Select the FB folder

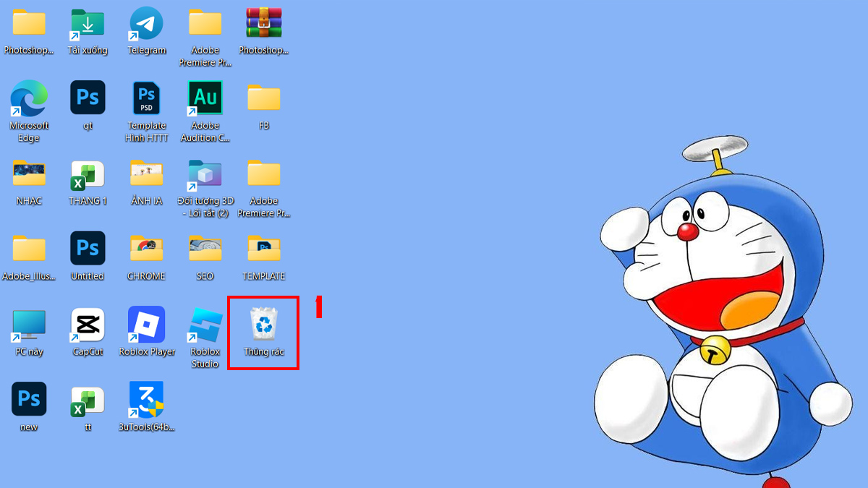(264, 98)
